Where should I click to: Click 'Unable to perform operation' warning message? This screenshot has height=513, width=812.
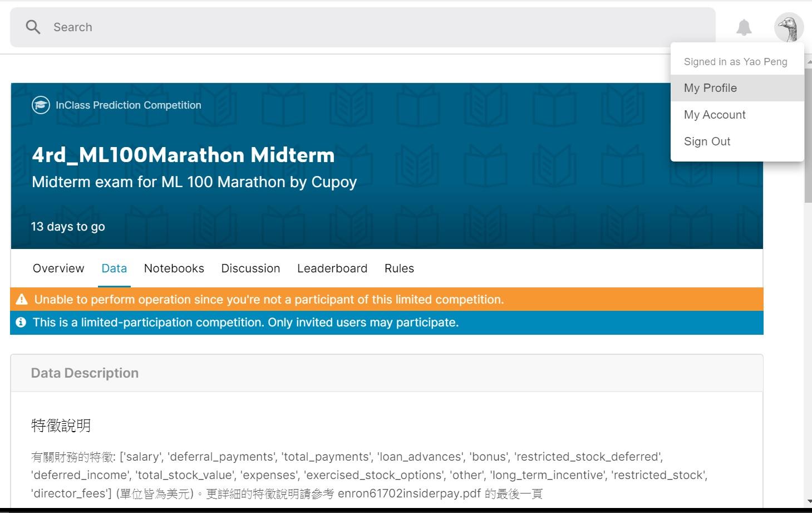point(269,300)
